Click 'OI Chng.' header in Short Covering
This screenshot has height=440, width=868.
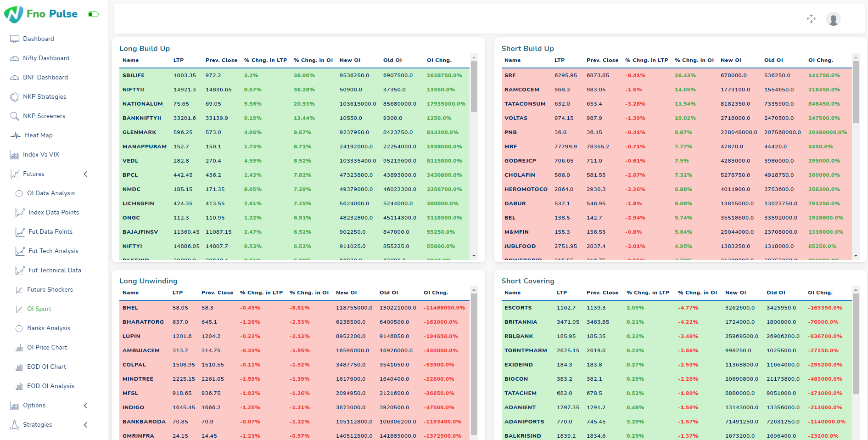pyautogui.click(x=820, y=293)
